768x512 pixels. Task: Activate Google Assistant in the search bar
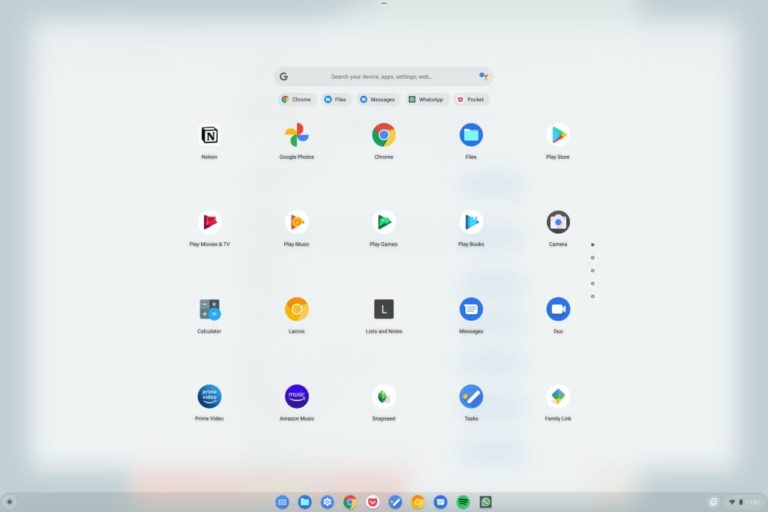[483, 76]
